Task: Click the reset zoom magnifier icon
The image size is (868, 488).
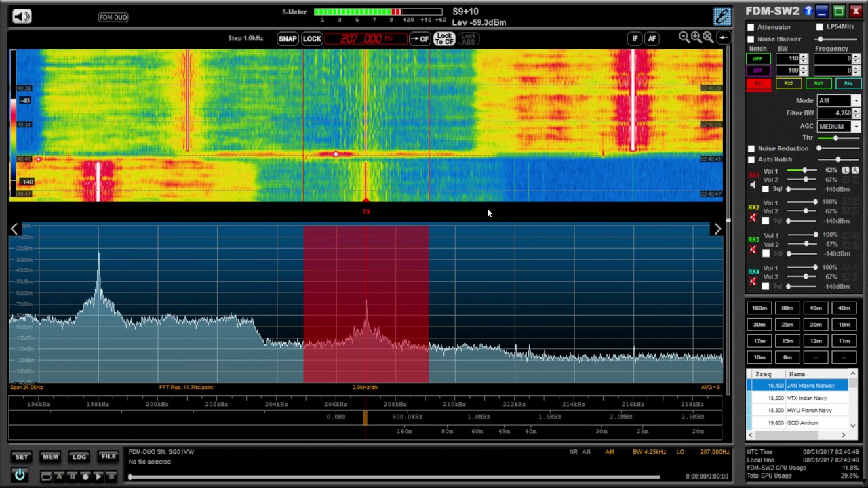Action: point(708,38)
